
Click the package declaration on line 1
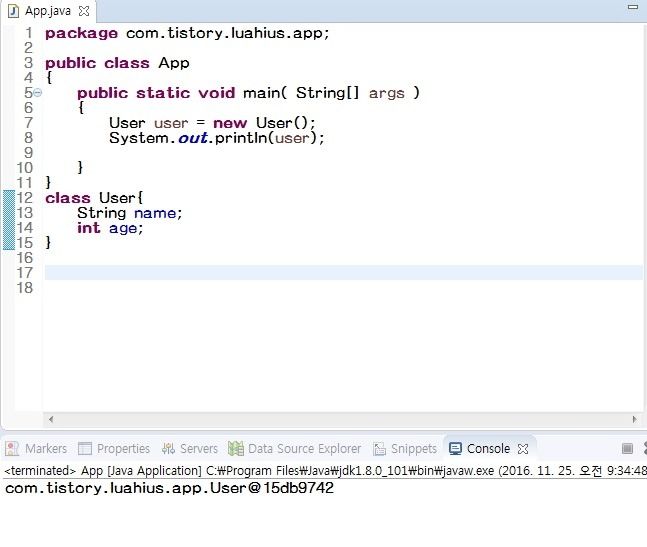187,33
